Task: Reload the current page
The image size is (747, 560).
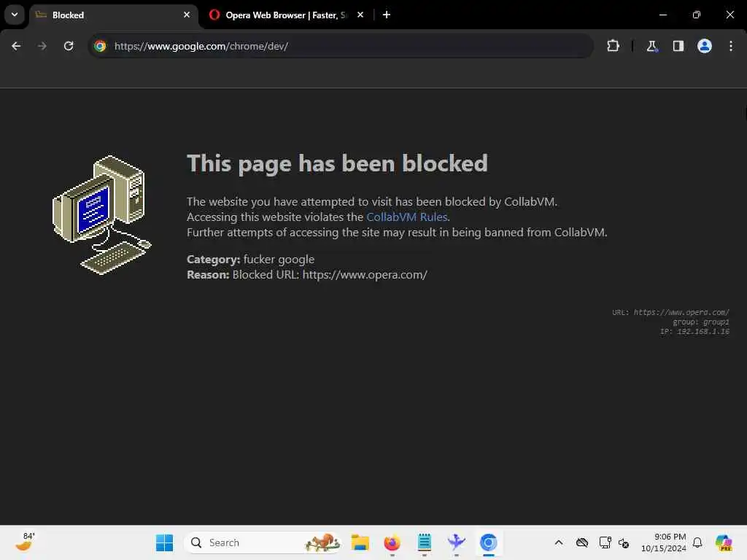Action: click(x=69, y=46)
